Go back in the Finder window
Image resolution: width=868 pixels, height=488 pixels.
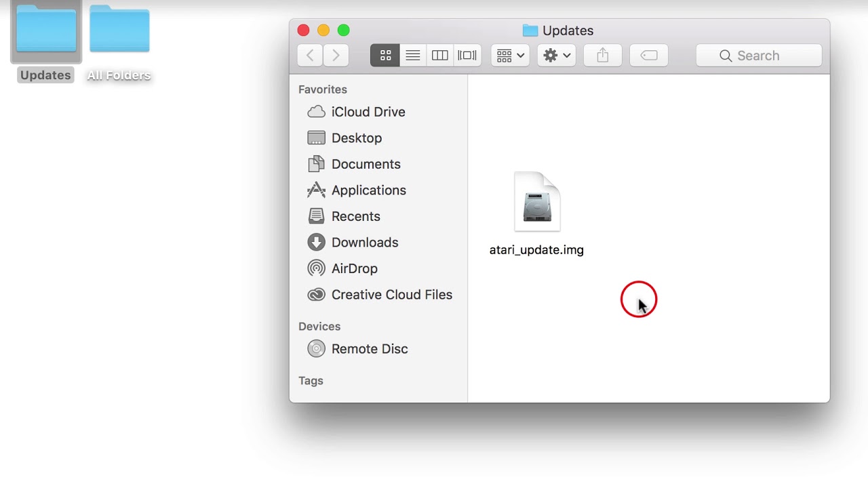[310, 56]
